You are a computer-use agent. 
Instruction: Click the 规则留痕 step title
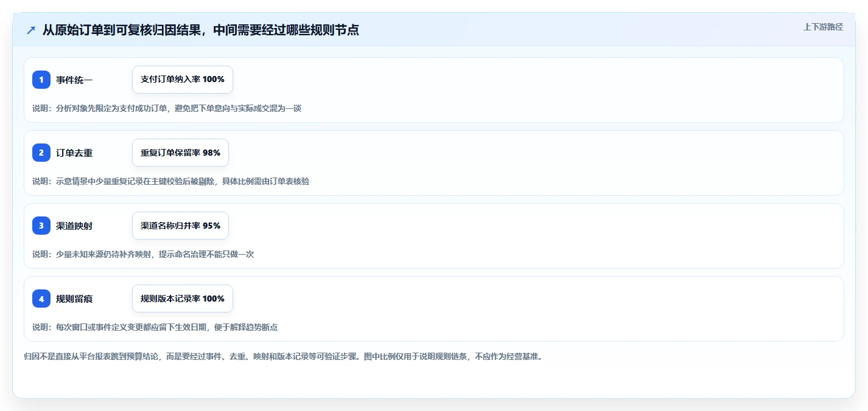click(x=74, y=299)
